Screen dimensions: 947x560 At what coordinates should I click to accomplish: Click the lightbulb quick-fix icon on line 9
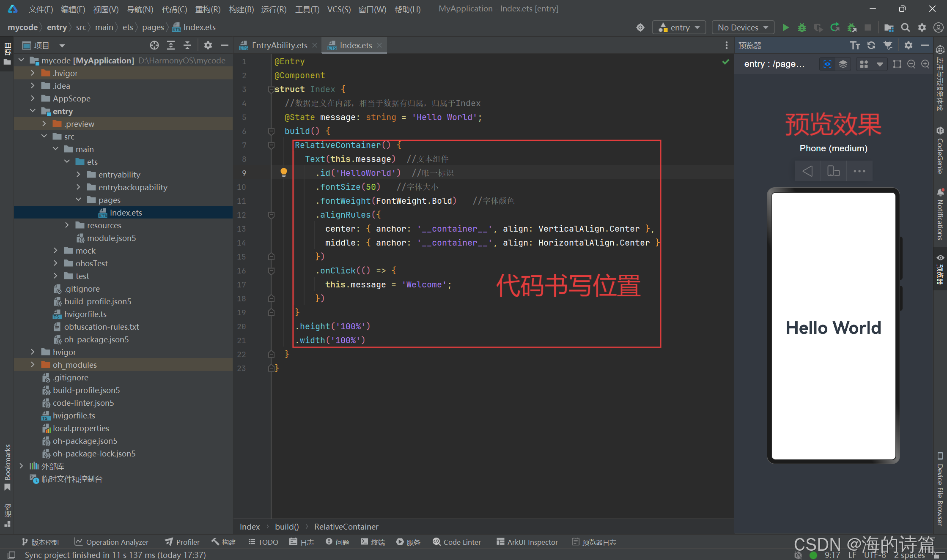(x=284, y=172)
